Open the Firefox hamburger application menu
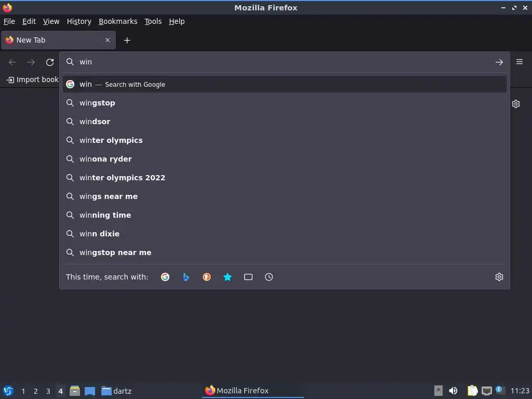 coord(519,62)
